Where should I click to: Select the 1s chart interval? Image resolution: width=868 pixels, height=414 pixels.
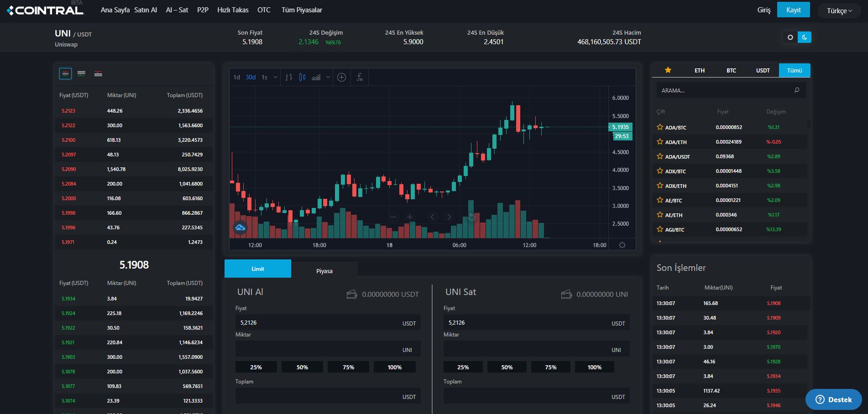265,77
